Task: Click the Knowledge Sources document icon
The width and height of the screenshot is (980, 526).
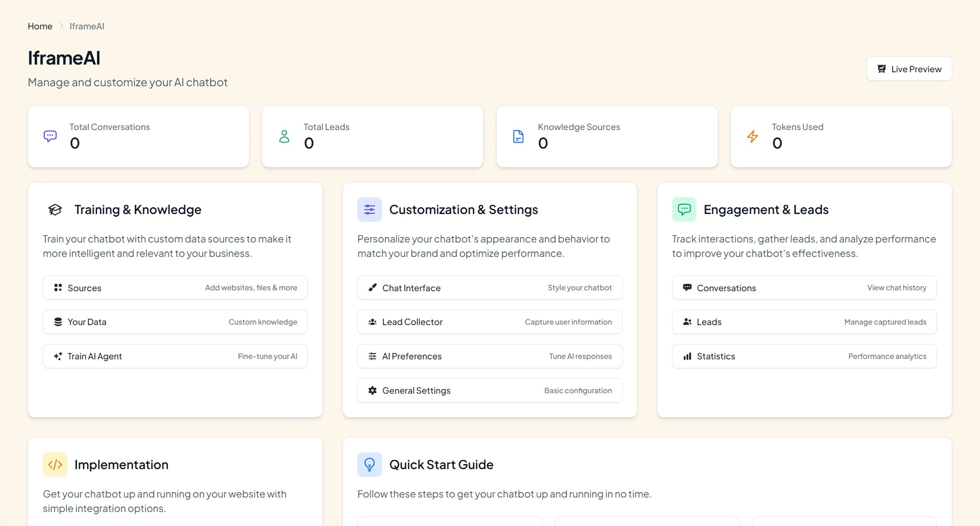Action: tap(518, 136)
